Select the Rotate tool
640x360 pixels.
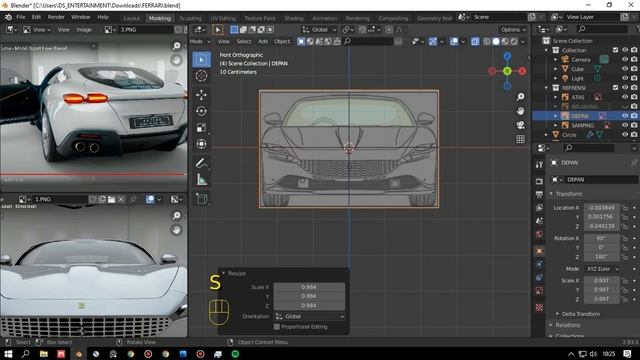point(201,111)
